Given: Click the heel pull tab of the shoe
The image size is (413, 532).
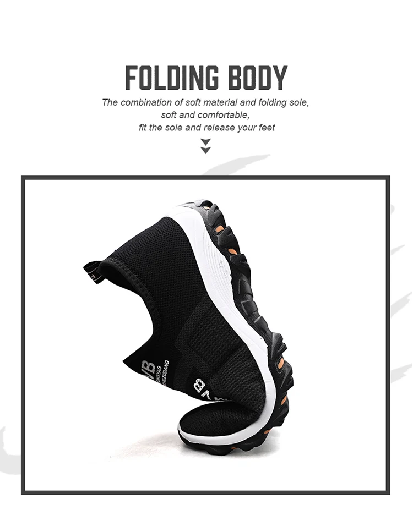Looking at the screenshot, I should [93, 271].
